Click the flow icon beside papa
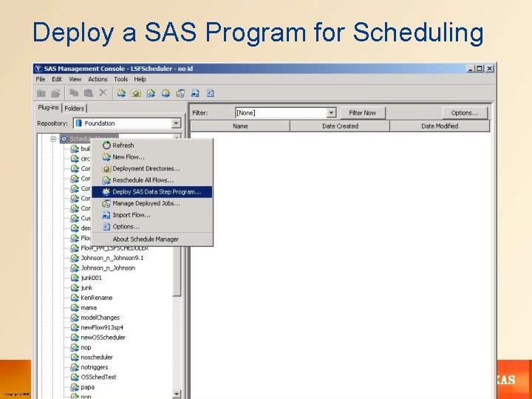532x399 pixels. click(x=75, y=387)
